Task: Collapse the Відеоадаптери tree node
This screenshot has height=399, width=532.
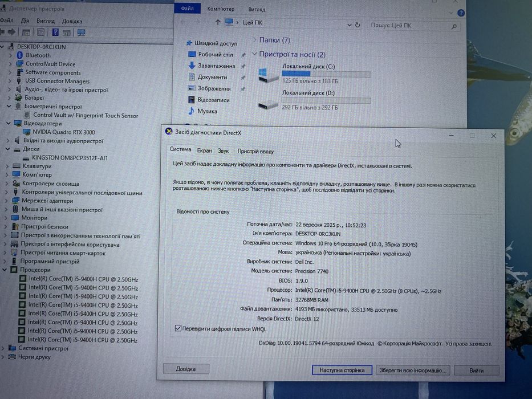Action: click(9, 124)
